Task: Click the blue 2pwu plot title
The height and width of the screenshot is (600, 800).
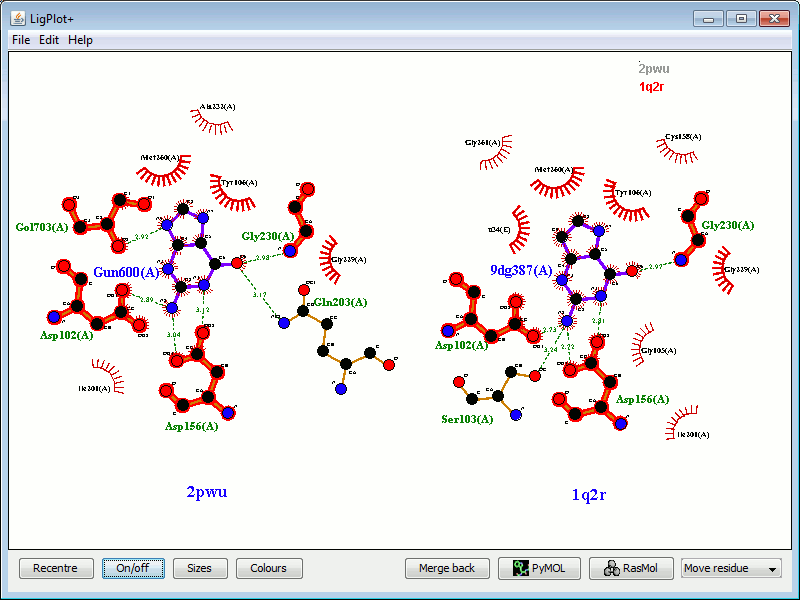Action: tap(213, 492)
